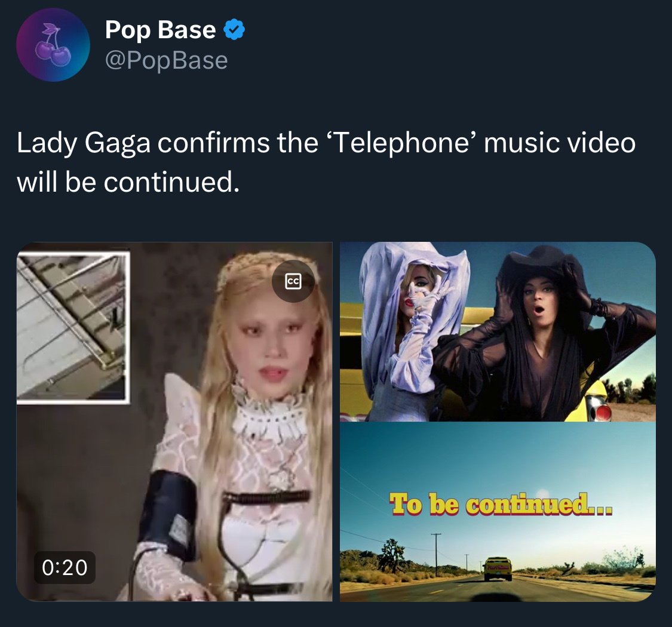
Task: Click the words 'will be continued.'
Action: pyautogui.click(x=128, y=182)
